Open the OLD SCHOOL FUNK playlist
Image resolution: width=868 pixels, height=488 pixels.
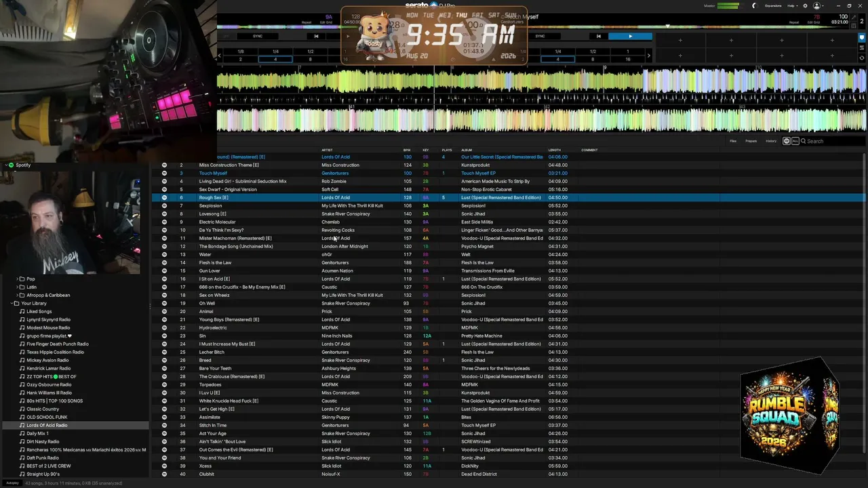(47, 417)
